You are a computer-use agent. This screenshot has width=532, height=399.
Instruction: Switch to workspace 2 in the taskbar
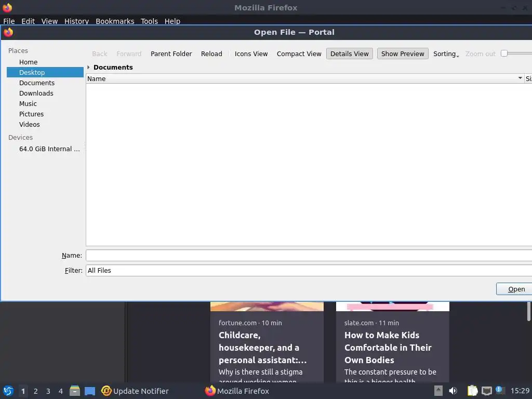point(36,391)
